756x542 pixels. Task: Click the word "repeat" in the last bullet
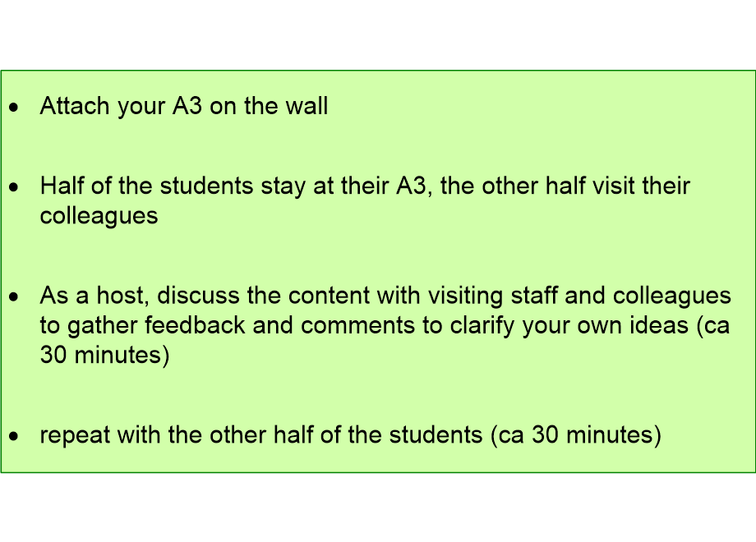[76, 435]
